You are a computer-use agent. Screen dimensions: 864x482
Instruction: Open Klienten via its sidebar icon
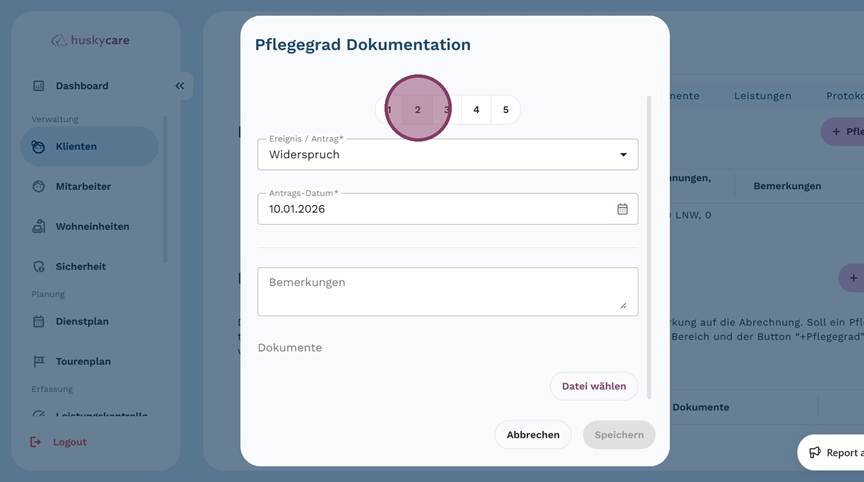(38, 147)
